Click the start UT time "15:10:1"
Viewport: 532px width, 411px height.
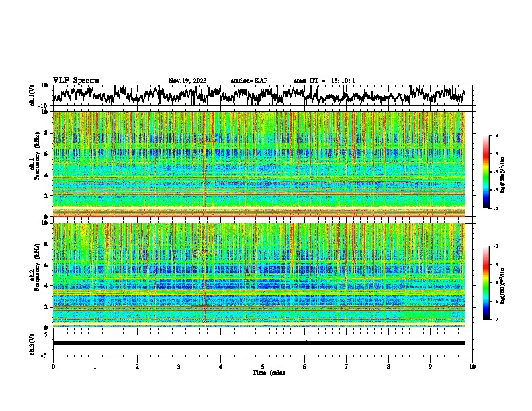click(343, 81)
